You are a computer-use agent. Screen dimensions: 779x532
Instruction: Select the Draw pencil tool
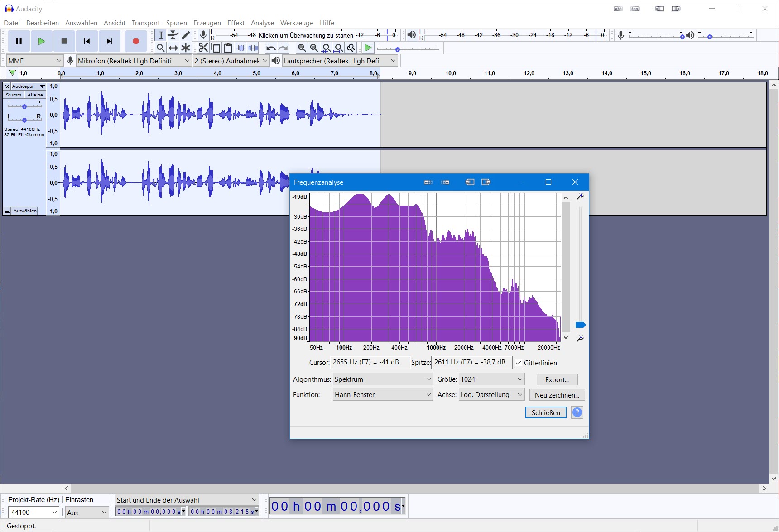[x=186, y=35]
